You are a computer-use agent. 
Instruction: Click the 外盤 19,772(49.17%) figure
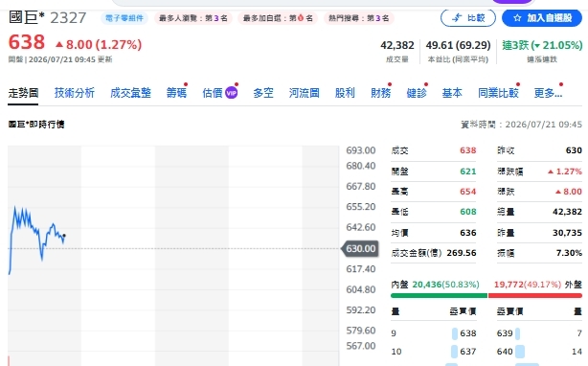[528, 285]
